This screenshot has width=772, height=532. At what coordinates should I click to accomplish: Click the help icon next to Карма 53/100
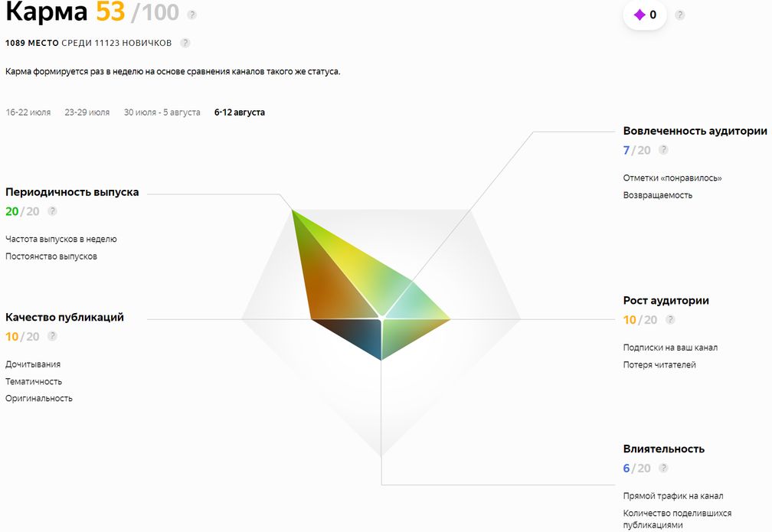tap(192, 15)
